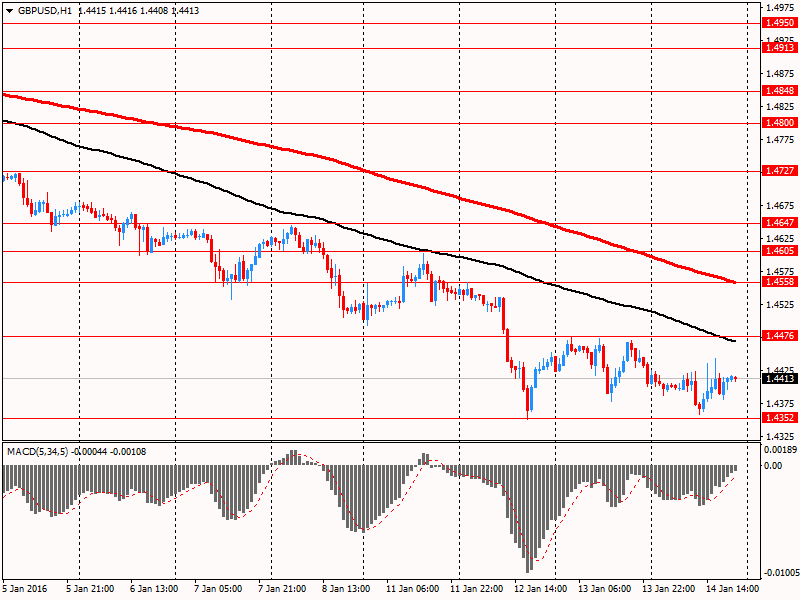Click the current price 1.4413 black label

click(779, 379)
